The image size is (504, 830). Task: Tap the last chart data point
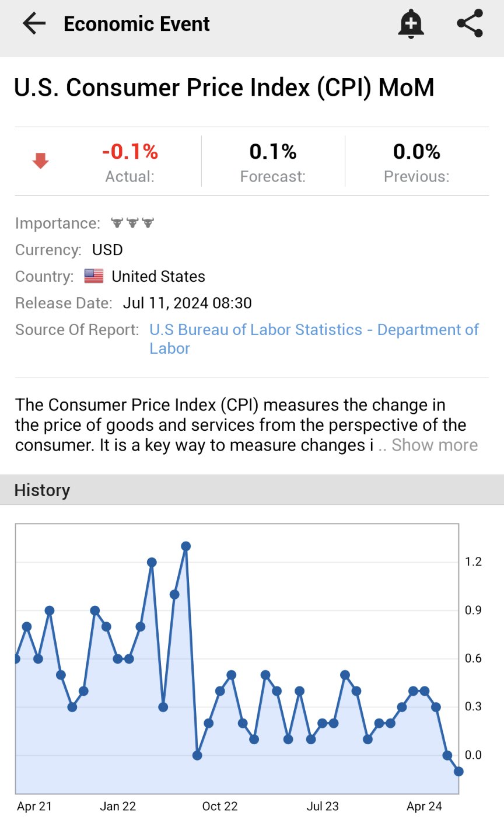pos(459,772)
